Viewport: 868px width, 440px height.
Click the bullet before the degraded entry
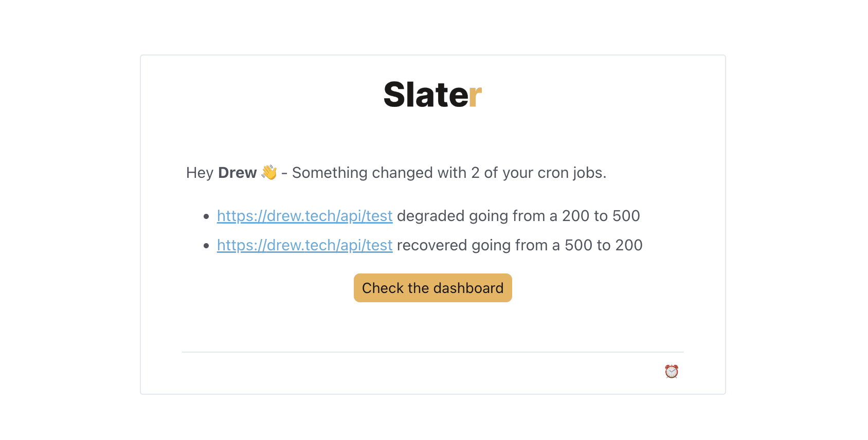[206, 216]
